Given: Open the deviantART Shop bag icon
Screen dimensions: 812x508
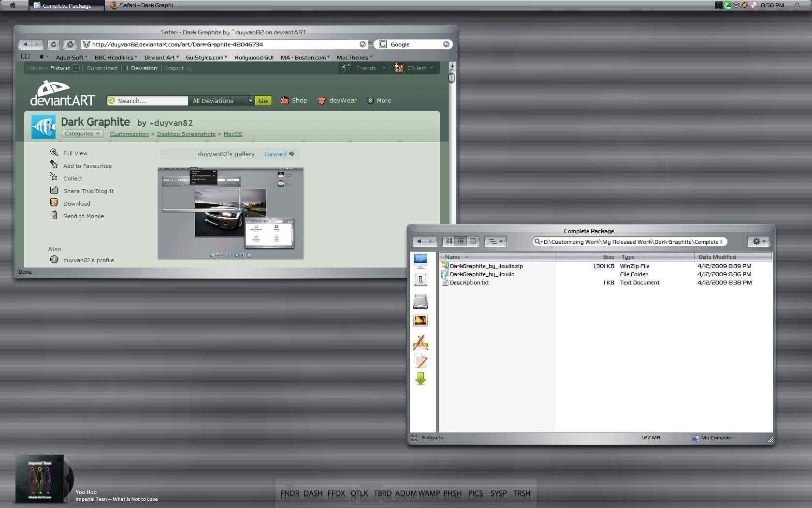Looking at the screenshot, I should 285,100.
